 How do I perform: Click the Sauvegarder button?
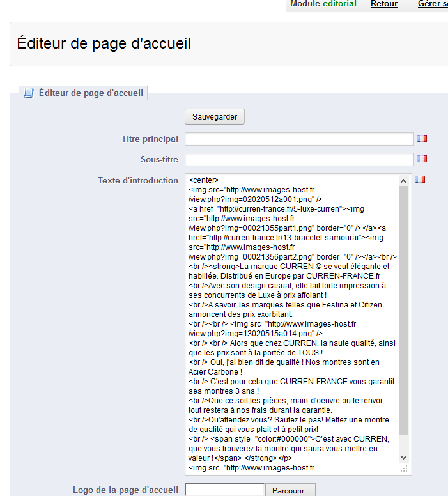click(215, 117)
